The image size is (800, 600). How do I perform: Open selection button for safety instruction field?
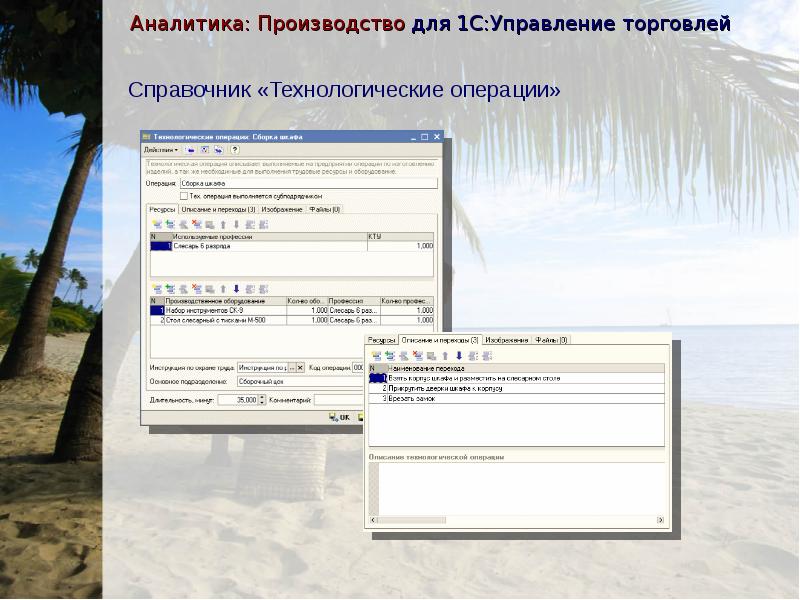(292, 368)
